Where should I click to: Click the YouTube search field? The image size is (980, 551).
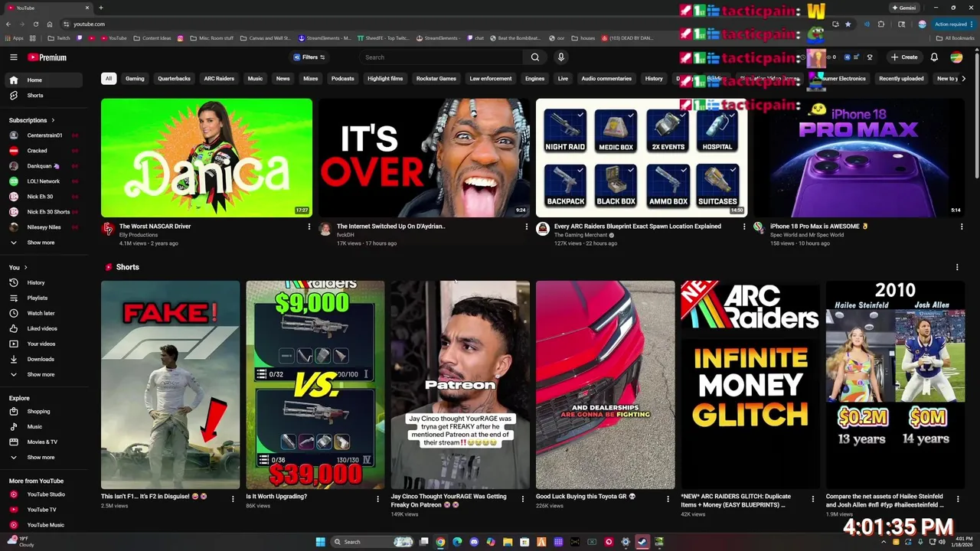tap(441, 57)
